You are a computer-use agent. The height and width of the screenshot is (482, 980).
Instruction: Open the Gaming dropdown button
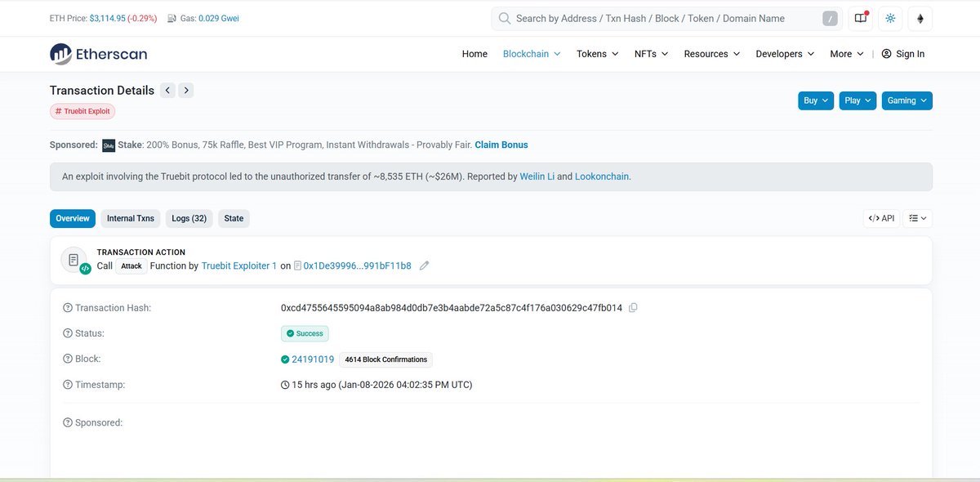coord(906,100)
